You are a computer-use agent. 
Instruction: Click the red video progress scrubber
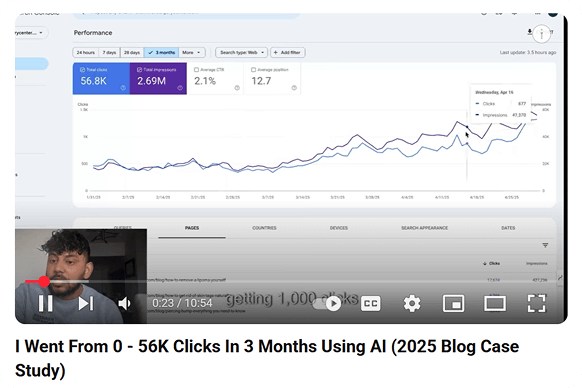(x=44, y=281)
